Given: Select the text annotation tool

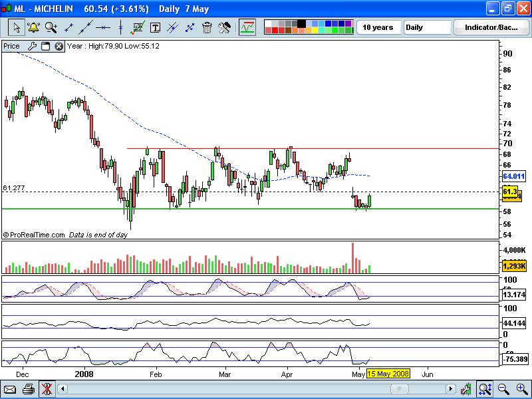Looking at the screenshot, I should (155, 28).
